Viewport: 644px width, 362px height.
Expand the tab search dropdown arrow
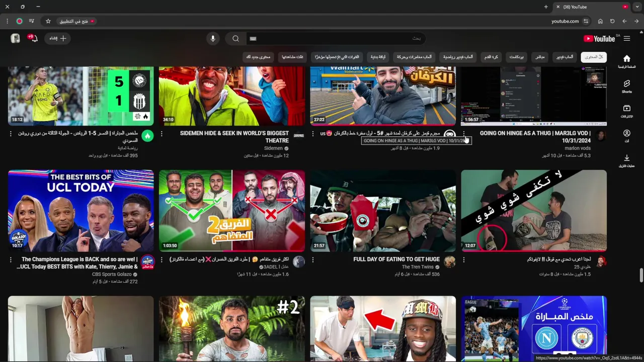tap(637, 7)
